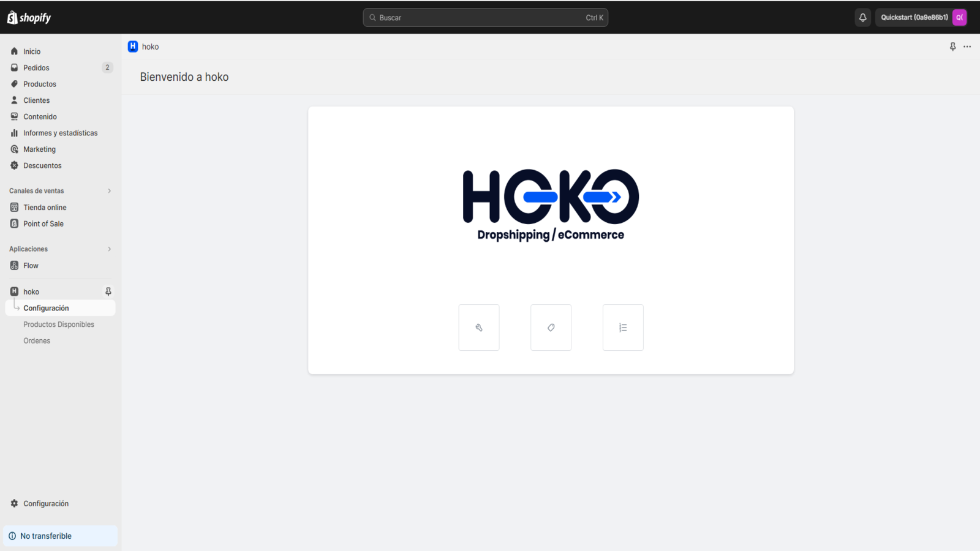Go to Productos Disponibles

pyautogui.click(x=59, y=324)
